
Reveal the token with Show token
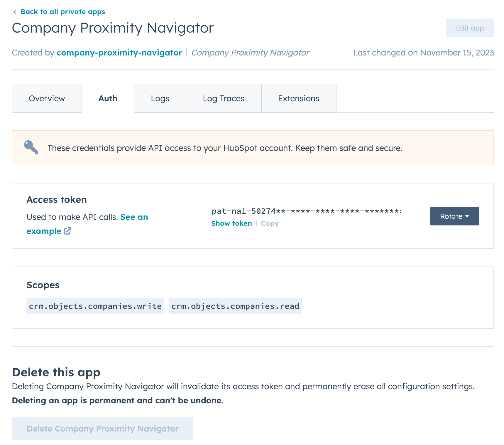(231, 223)
